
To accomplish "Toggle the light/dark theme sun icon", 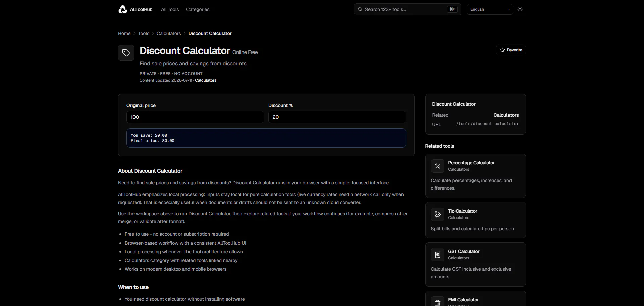I will point(520,9).
